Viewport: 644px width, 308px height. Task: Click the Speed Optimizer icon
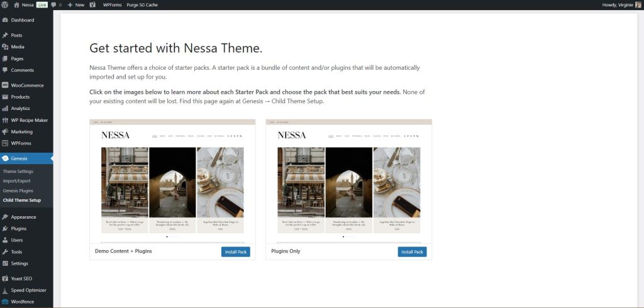[5, 290]
